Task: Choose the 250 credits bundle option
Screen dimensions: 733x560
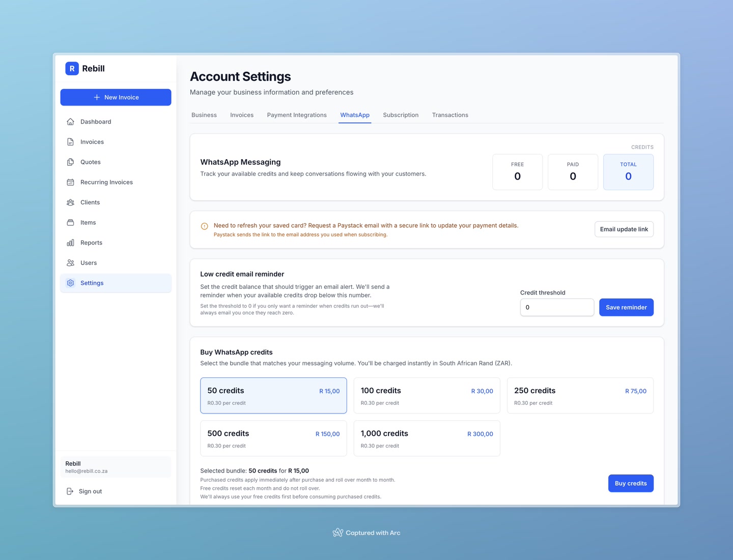Action: click(580, 396)
